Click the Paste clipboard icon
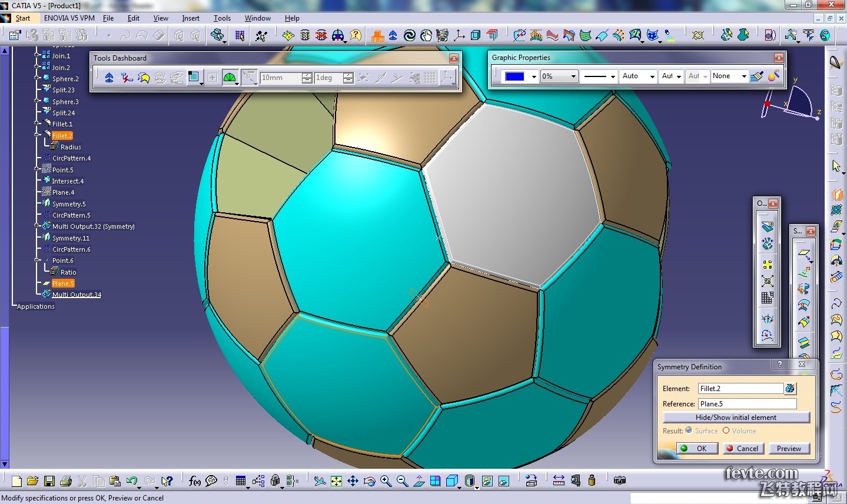This screenshot has width=847, height=504. 115,481
